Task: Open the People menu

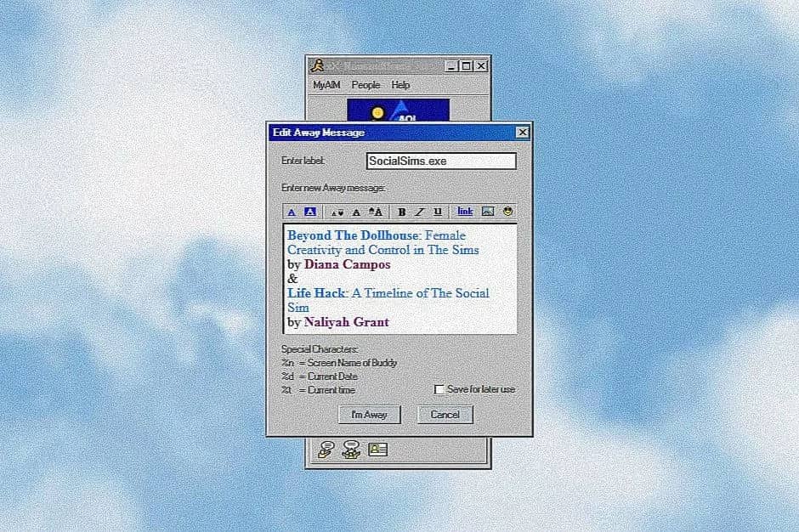Action: coord(365,85)
